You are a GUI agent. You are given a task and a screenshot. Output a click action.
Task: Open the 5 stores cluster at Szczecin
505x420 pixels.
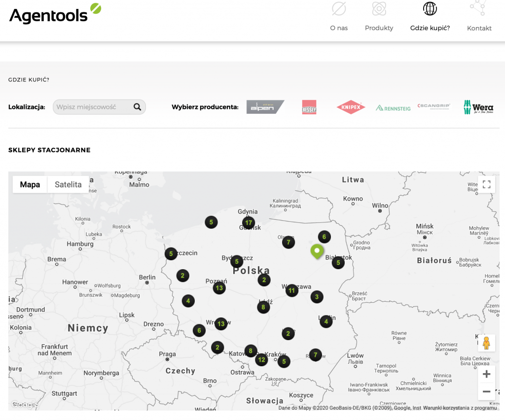point(171,253)
